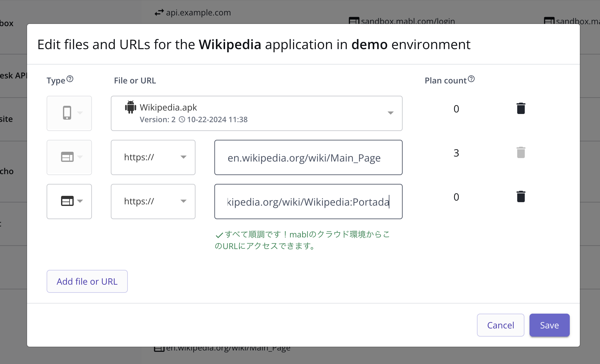Click the en.wikipedia.org/wiki/Main_Page URL field
Image resolution: width=600 pixels, height=364 pixels.
[308, 157]
